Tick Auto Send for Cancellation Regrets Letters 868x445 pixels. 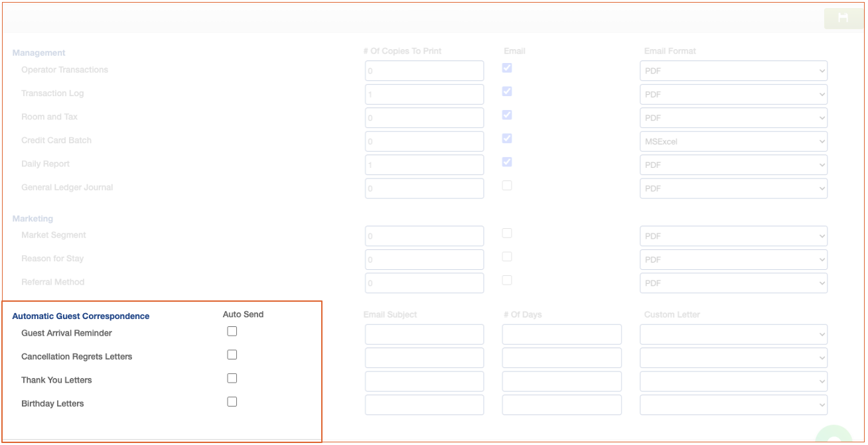tap(232, 355)
